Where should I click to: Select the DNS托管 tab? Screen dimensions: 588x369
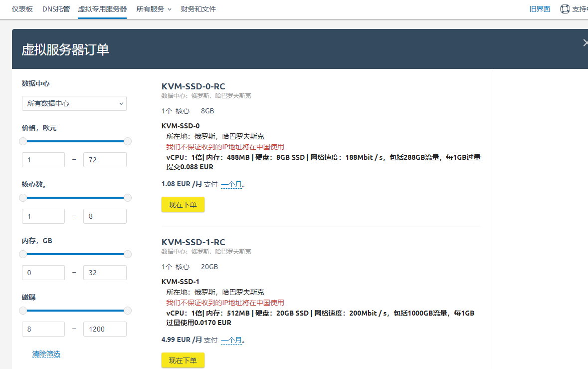coord(56,9)
